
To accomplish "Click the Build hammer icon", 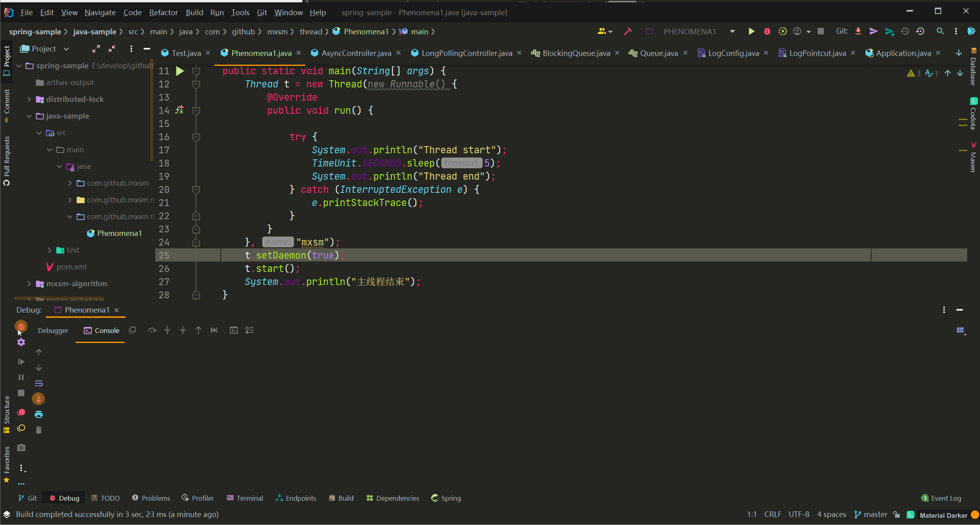I will pyautogui.click(x=628, y=32).
